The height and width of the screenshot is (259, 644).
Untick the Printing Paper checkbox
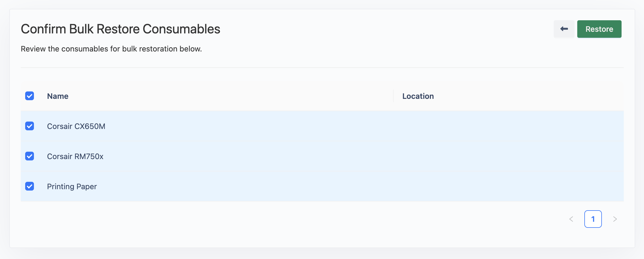tap(30, 186)
